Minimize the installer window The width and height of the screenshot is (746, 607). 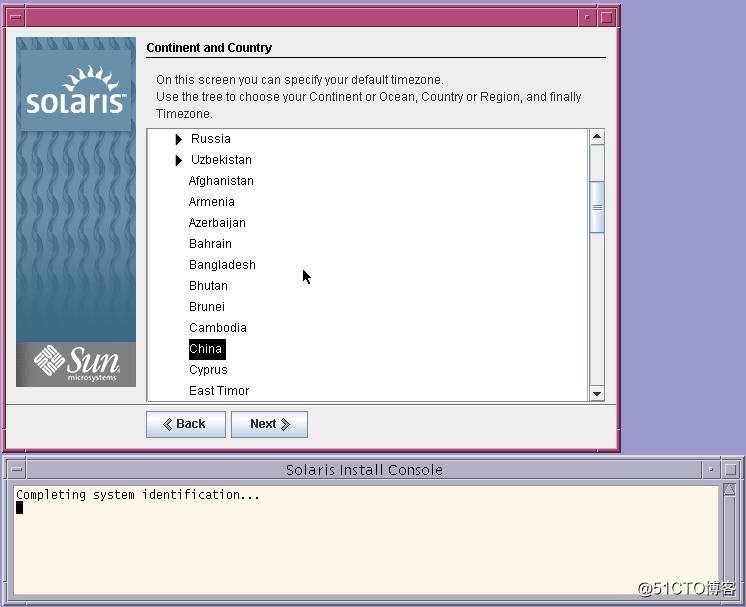(x=587, y=18)
